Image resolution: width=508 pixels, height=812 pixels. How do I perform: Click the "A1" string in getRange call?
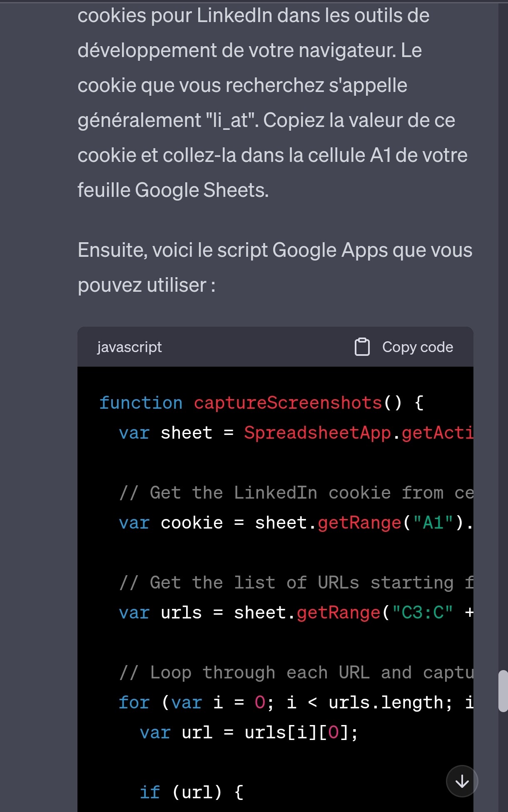point(433,523)
